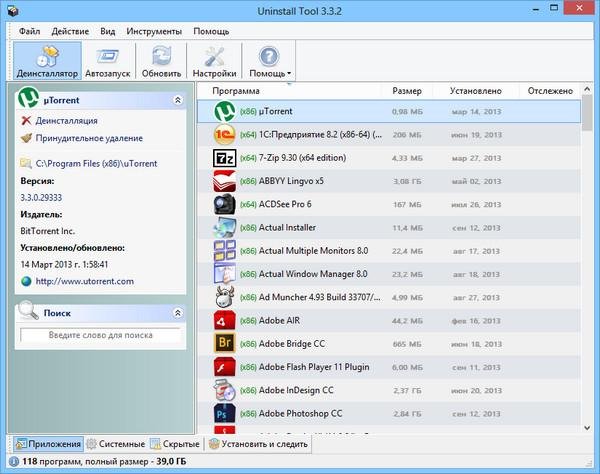
Task: Open the Помощь toolbar dropdown
Action: (x=270, y=60)
